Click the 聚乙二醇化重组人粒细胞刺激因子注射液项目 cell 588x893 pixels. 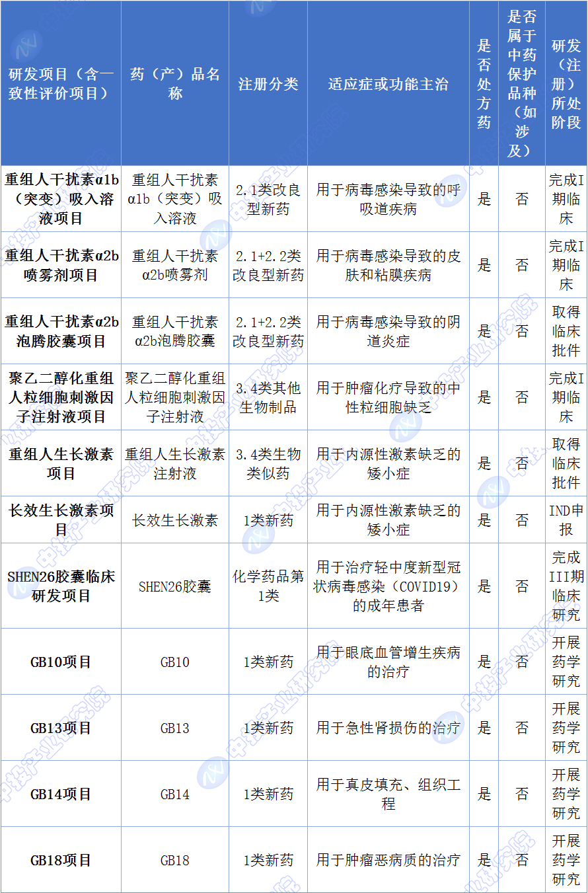(x=61, y=397)
